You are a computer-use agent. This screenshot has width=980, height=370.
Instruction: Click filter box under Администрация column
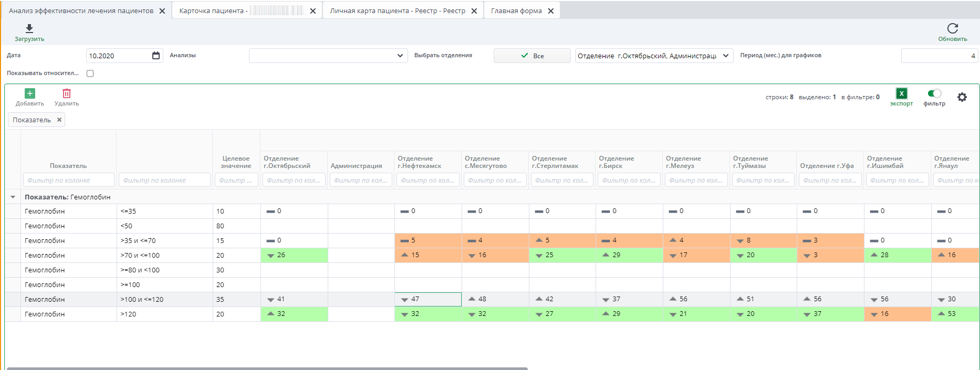pyautogui.click(x=361, y=180)
